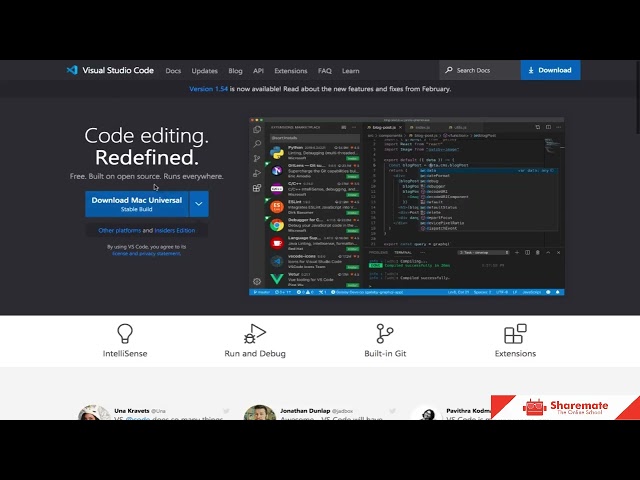The height and width of the screenshot is (480, 640).
Task: Expand the download options chevron
Action: tap(199, 204)
